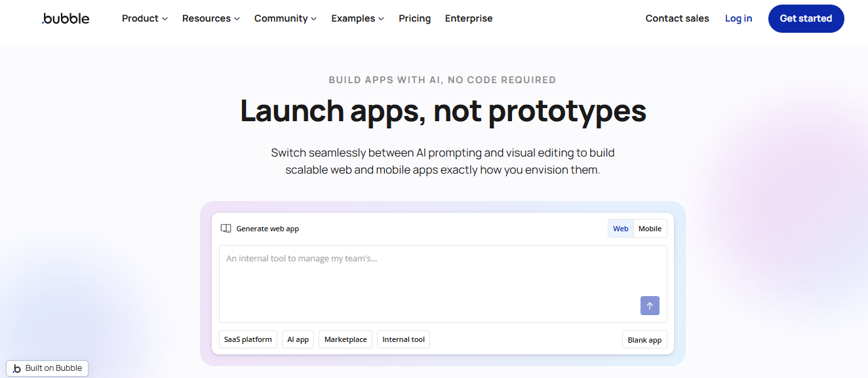Switch generator to Mobile mode
This screenshot has width=868, height=378.
tap(650, 229)
